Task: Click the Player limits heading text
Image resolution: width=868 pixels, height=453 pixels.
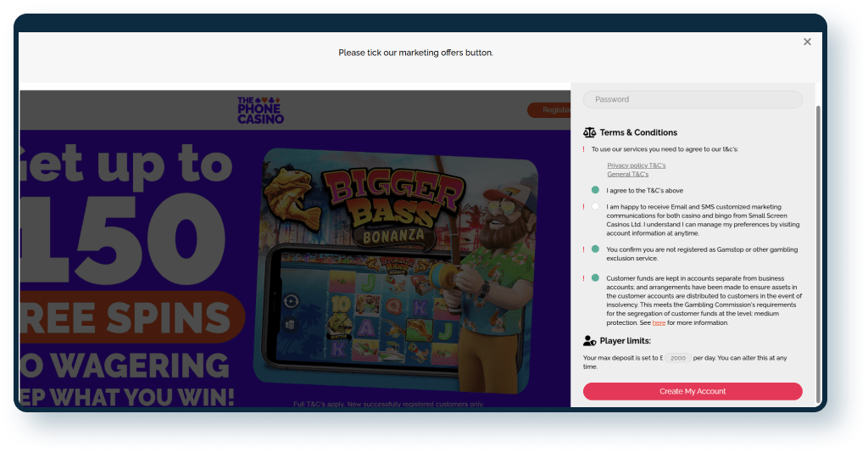Action: tap(625, 340)
